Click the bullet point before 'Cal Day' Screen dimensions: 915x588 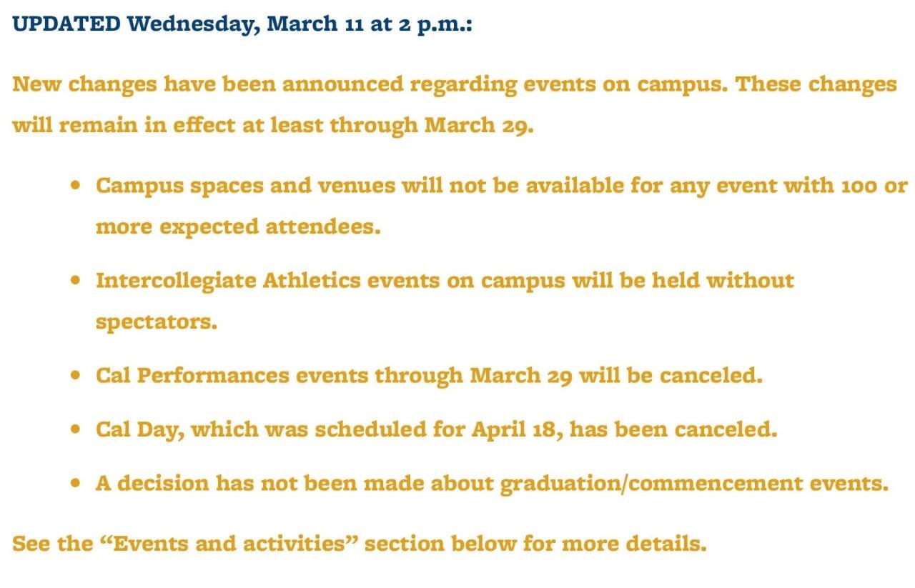click(75, 430)
